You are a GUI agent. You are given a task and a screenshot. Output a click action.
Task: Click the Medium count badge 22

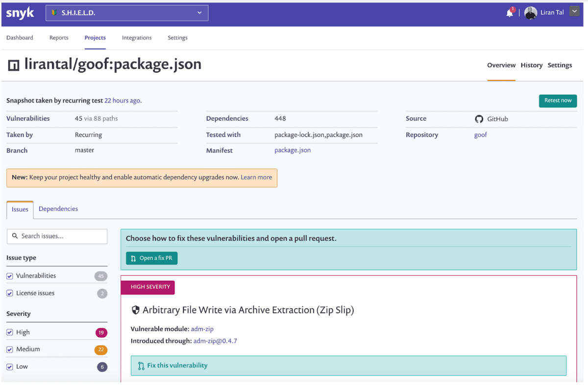(x=101, y=350)
